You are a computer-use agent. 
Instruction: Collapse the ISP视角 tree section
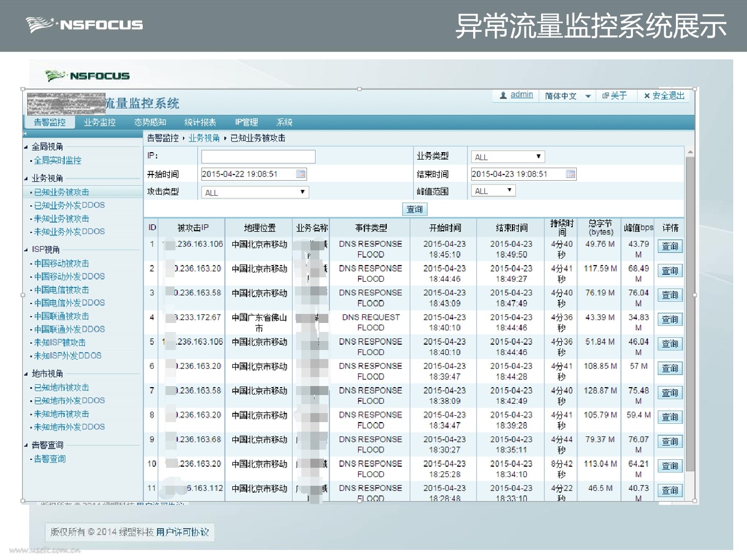(26, 250)
